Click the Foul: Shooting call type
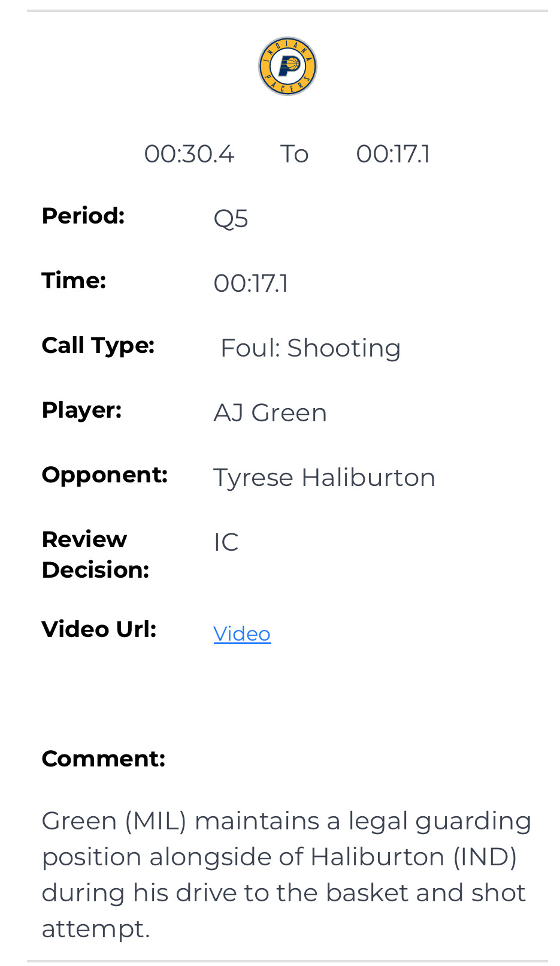The width and height of the screenshot is (560, 966). [x=310, y=348]
